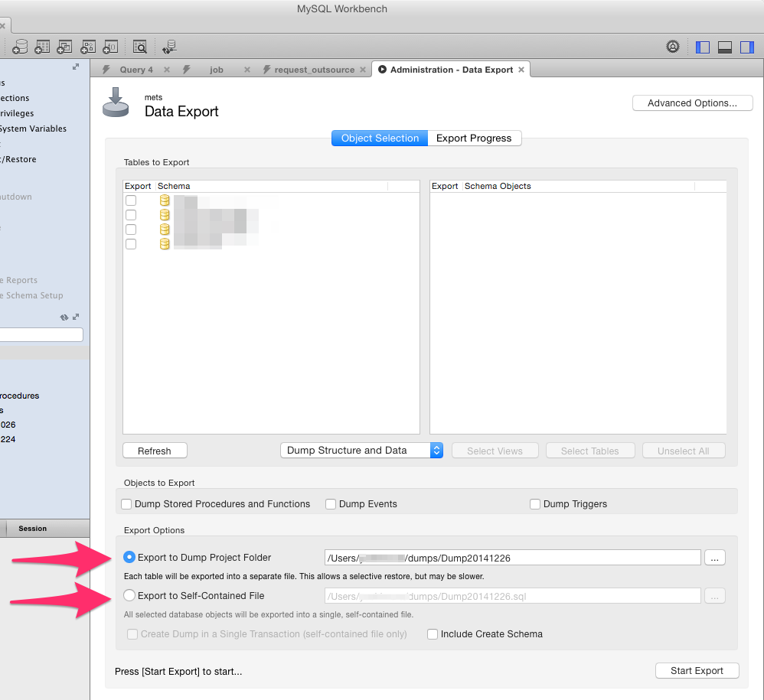Image resolution: width=764 pixels, height=700 pixels.
Task: Click Start Export
Action: pos(697,670)
